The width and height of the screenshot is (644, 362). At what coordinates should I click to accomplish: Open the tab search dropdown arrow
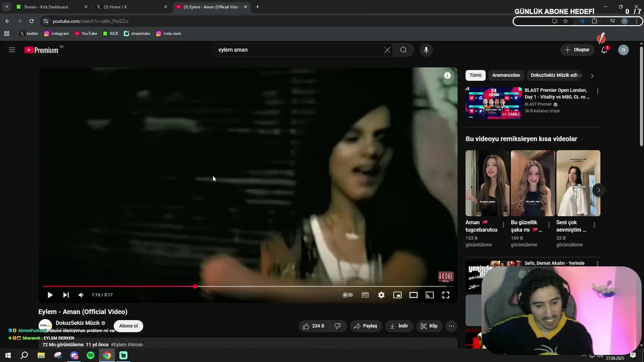pos(7,7)
